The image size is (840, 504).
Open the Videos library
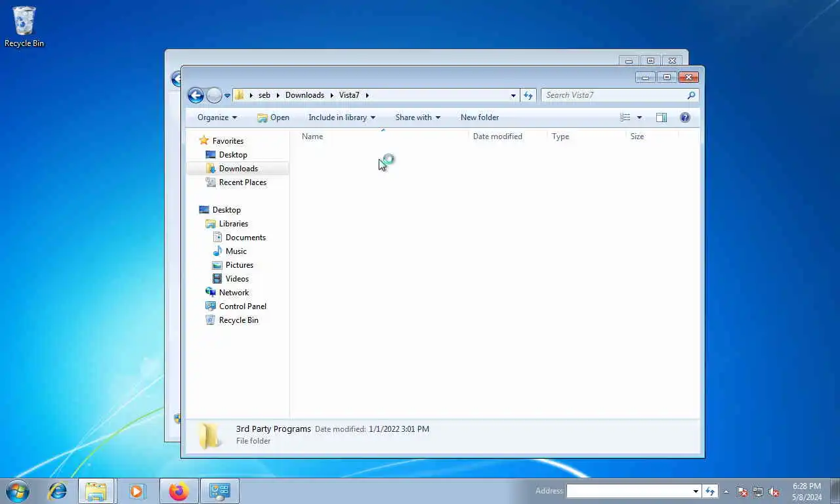pos(237,279)
